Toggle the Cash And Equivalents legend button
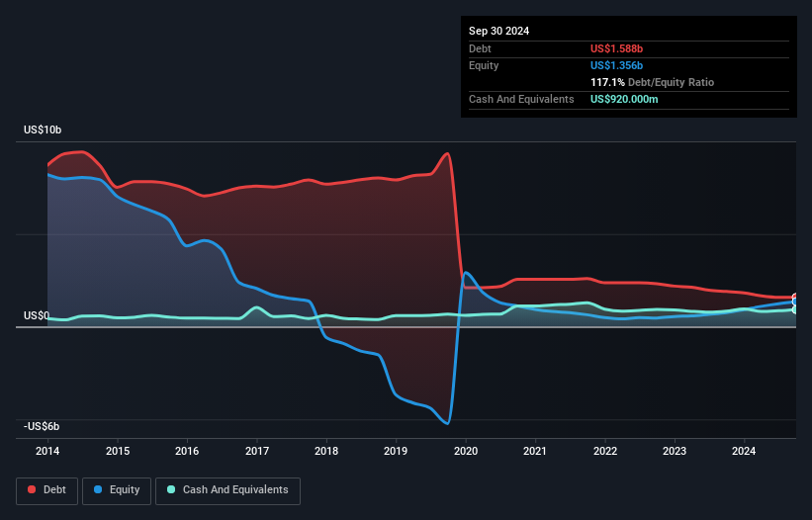This screenshot has height=520, width=812. 227,490
